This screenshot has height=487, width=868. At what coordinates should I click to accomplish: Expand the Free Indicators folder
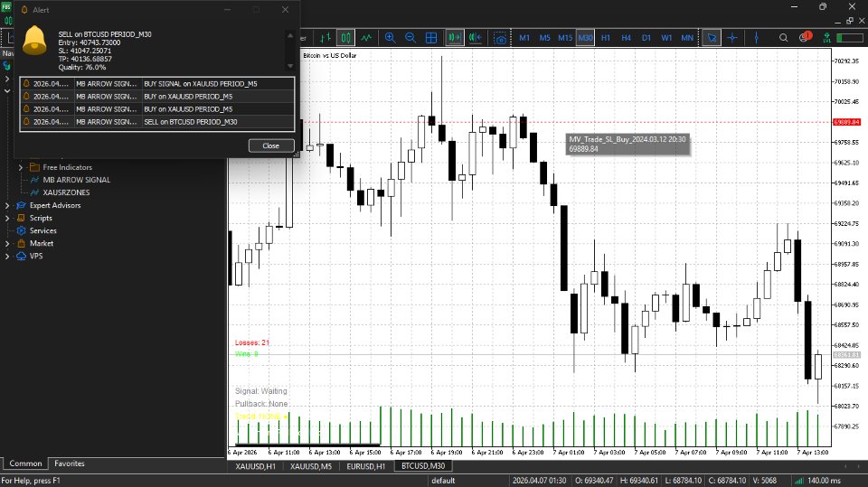(x=21, y=167)
